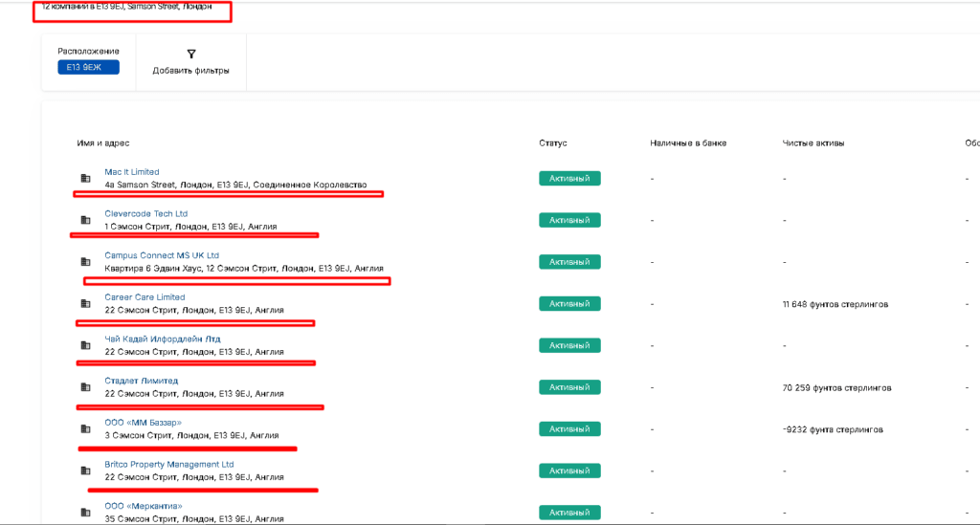Click address 3 Сэмсон Стрит, Лондон
This screenshot has width=980, height=525.
coord(191,436)
